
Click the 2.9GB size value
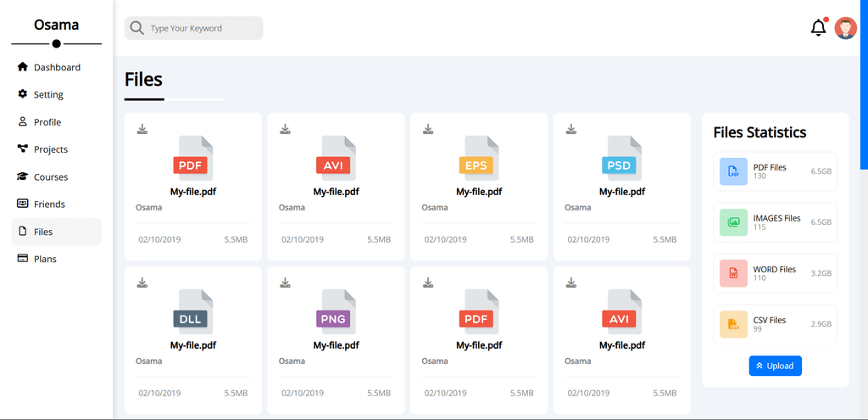[x=821, y=324]
